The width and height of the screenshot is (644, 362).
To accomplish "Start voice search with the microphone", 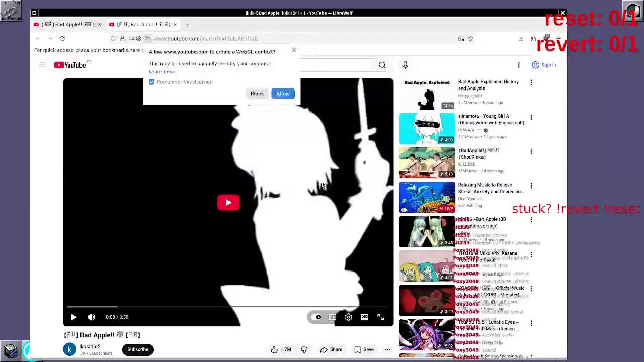I will tap(405, 65).
